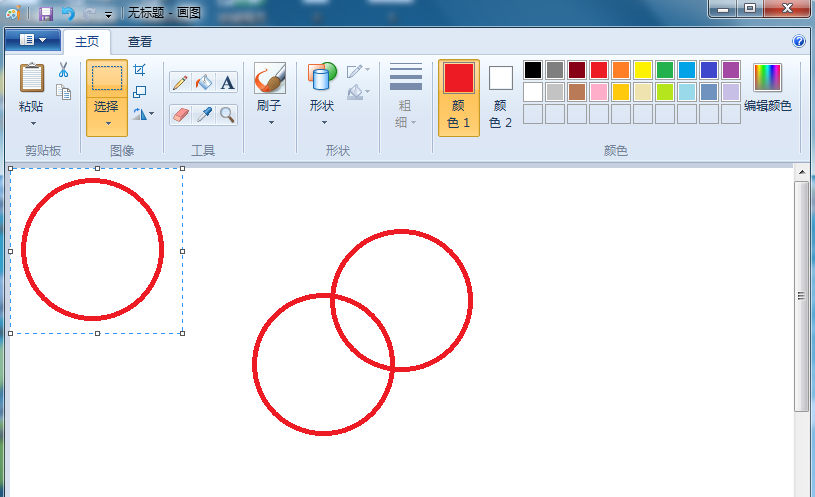Click the selection's right-middle resize handle
The width and height of the screenshot is (815, 497).
pos(182,251)
